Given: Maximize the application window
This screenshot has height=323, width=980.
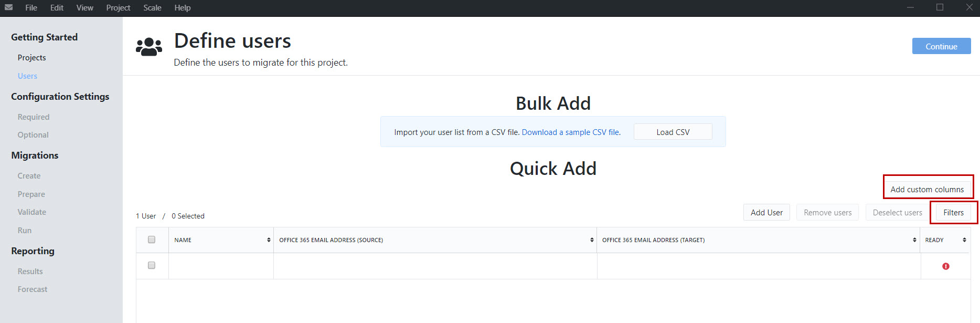Looking at the screenshot, I should [940, 7].
